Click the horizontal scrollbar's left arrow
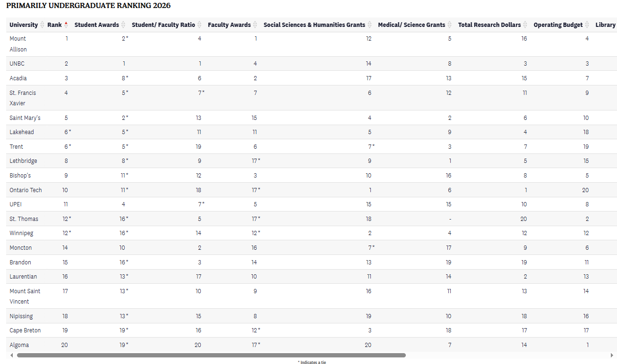 coord(12,355)
